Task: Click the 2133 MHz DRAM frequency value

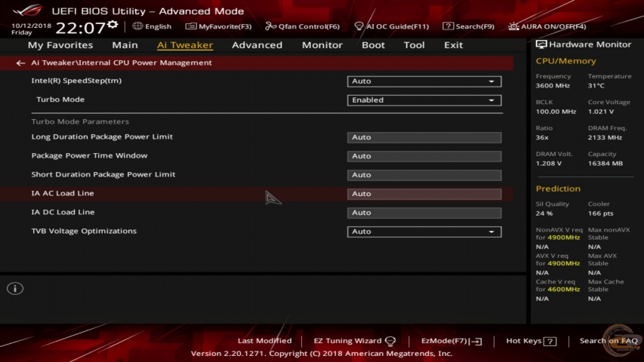Action: [x=605, y=137]
